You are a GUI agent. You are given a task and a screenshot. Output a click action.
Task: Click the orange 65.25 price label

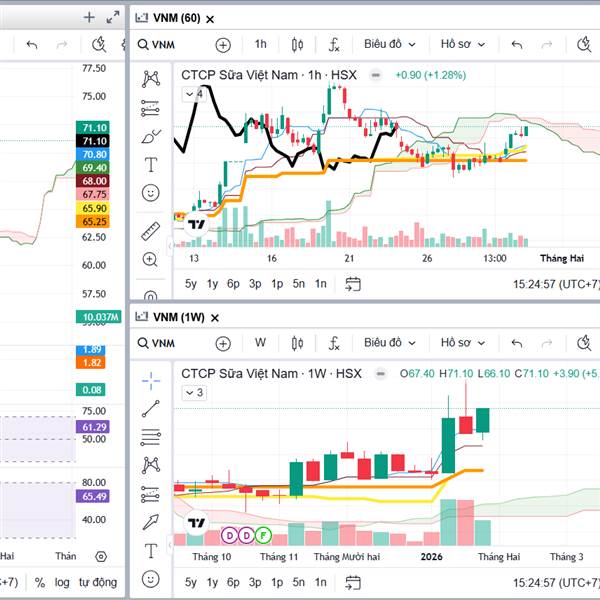tap(94, 222)
